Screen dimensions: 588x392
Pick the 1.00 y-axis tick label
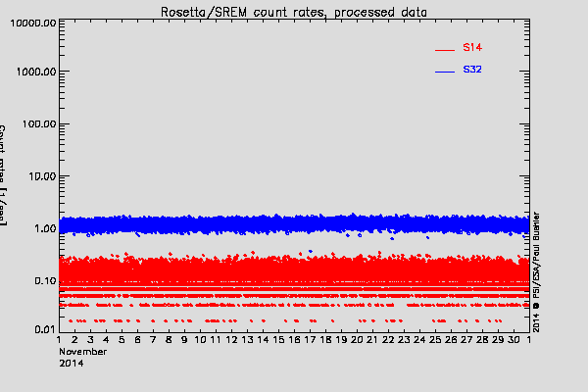[42, 228]
